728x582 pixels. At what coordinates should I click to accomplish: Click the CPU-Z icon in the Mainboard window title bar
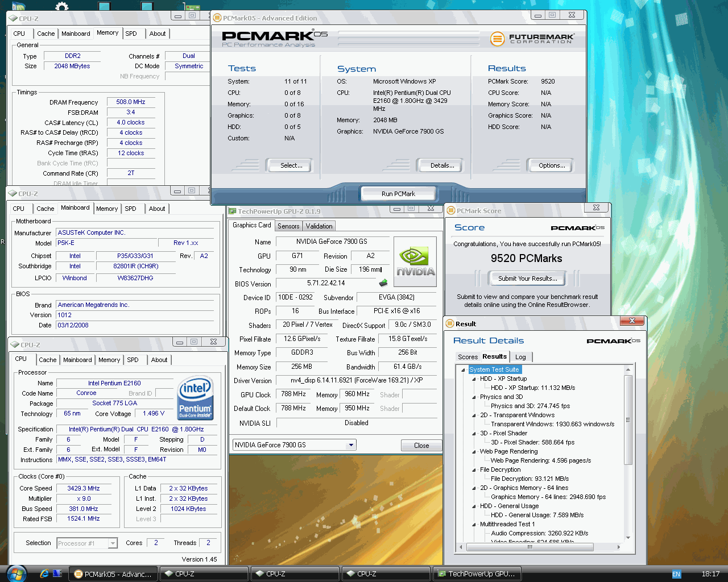tap(13, 193)
